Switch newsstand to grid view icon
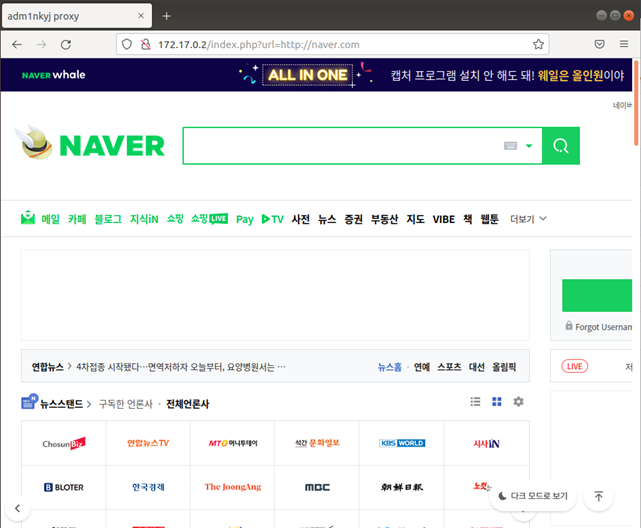This screenshot has width=641, height=528. pyautogui.click(x=497, y=402)
